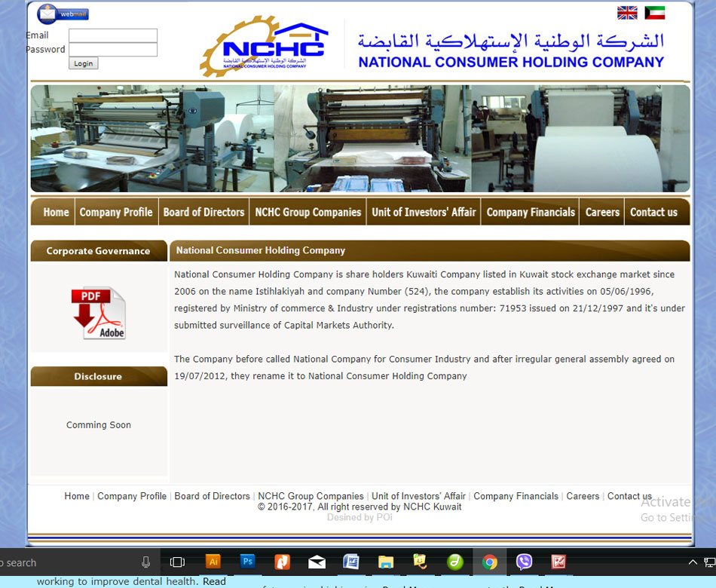Image resolution: width=716 pixels, height=588 pixels.
Task: Click the middle banner photo of the machine
Action: (x=372, y=139)
